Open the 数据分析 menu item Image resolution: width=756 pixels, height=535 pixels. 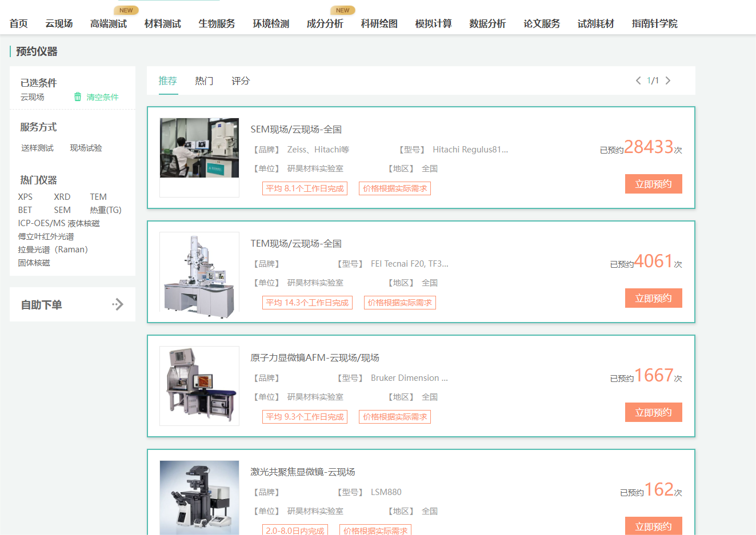click(487, 23)
